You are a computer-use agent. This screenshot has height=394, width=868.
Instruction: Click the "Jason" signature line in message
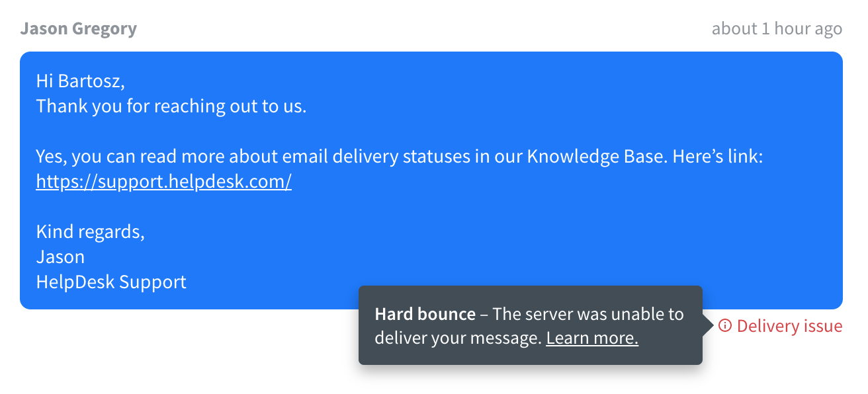pos(60,256)
